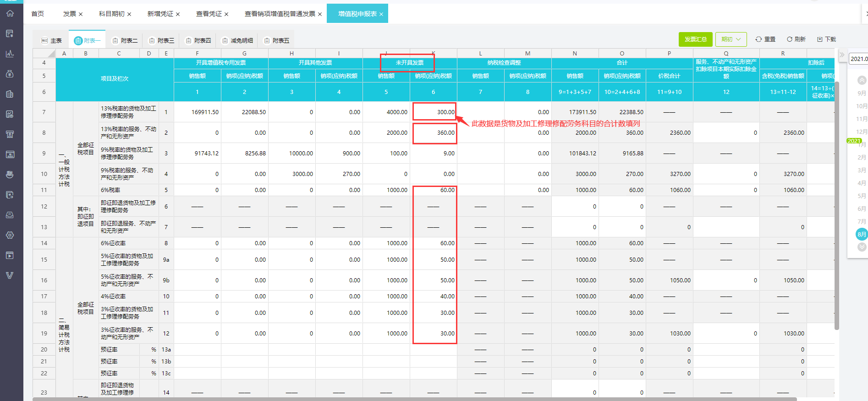The width and height of the screenshot is (868, 401).
Task: Click the green 发票汇总 button
Action: (x=695, y=39)
